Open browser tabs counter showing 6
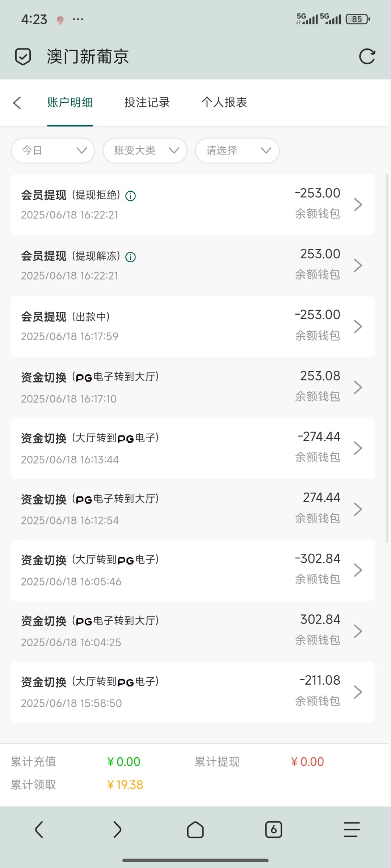 click(x=273, y=830)
